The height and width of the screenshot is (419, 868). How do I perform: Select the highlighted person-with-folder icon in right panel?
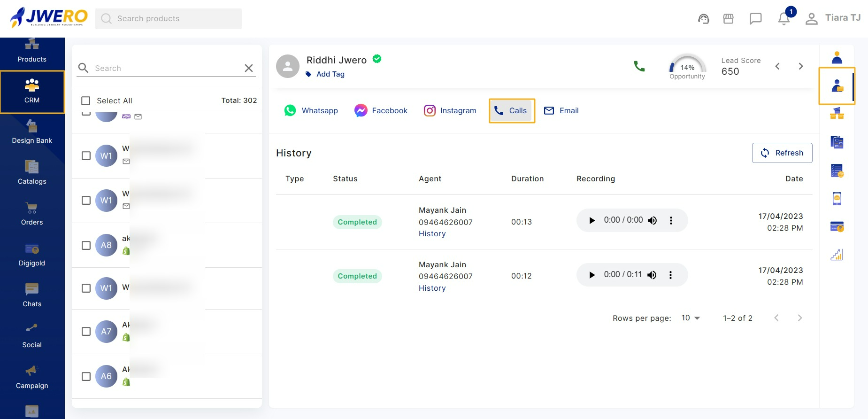click(837, 86)
